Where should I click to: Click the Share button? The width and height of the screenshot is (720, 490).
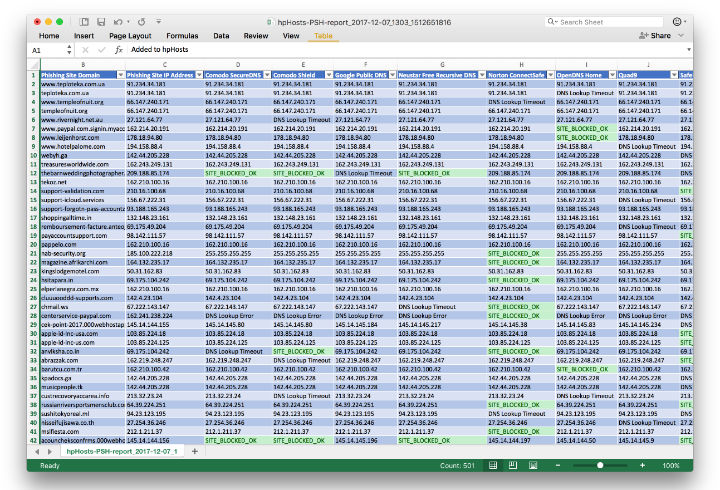coord(655,35)
